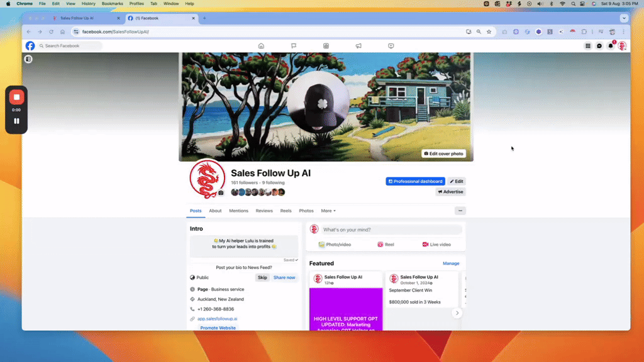This screenshot has height=362, width=644.
Task: Click the sidebar toggle icon below Facebook logo
Action: pos(28,59)
